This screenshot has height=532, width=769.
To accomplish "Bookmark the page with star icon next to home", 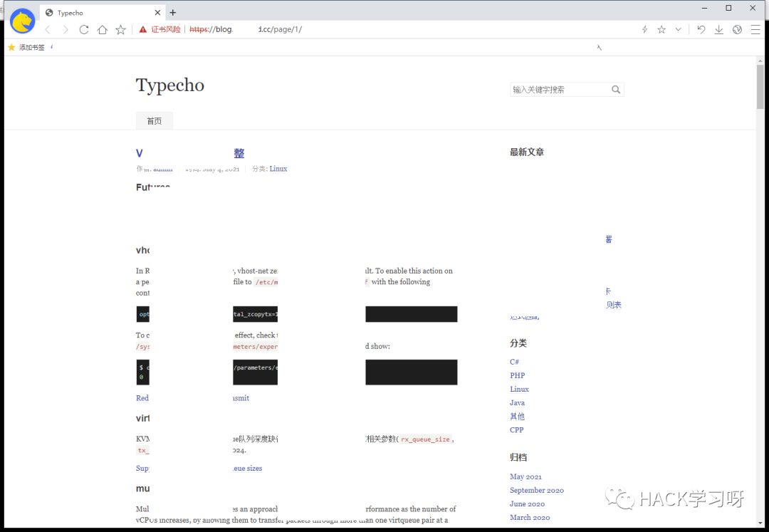I will [120, 30].
